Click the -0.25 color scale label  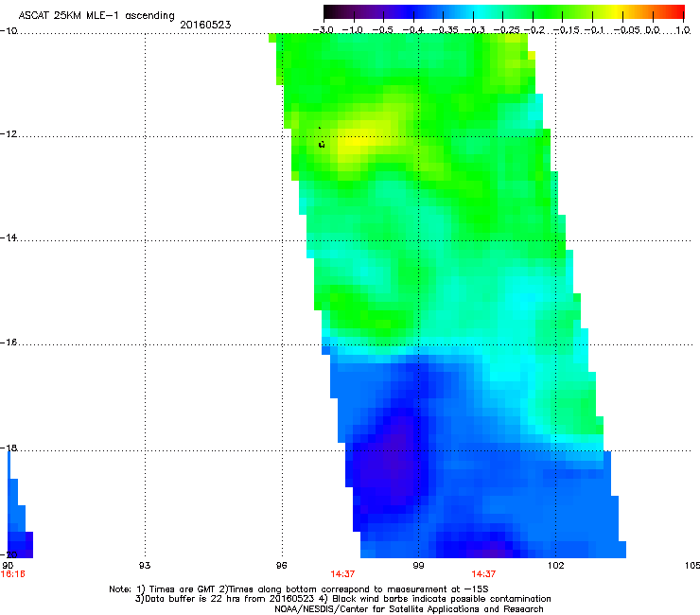(x=506, y=30)
